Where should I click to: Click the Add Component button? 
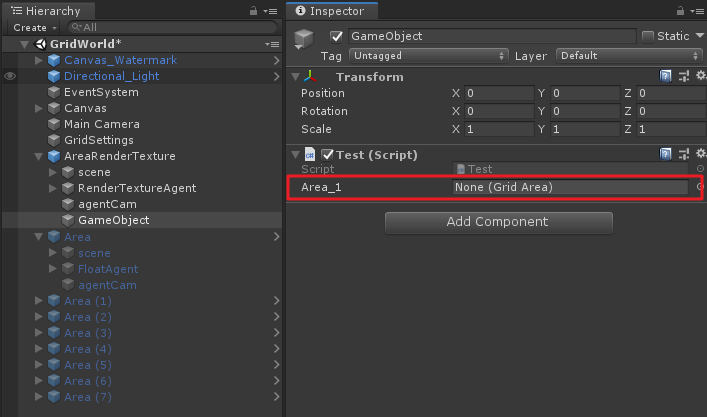tap(499, 222)
